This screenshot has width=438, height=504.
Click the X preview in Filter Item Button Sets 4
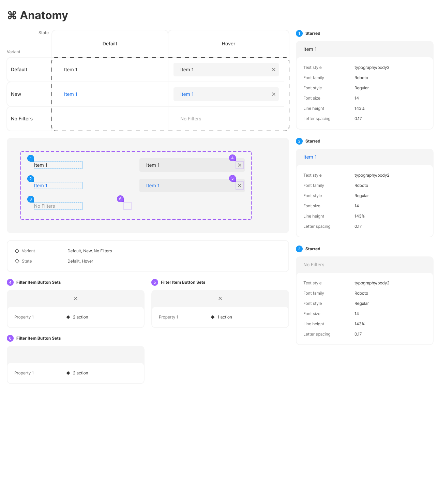click(x=76, y=298)
